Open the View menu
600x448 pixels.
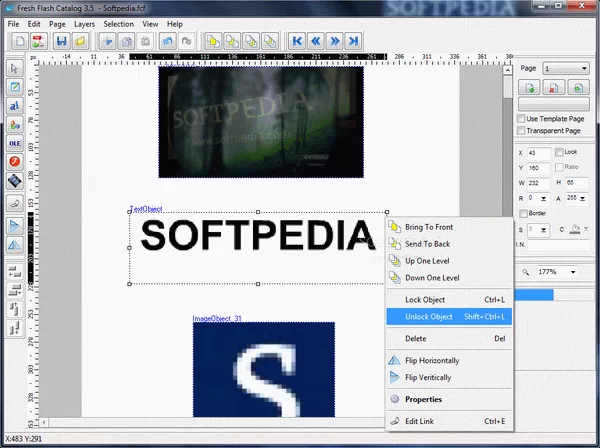[x=150, y=24]
